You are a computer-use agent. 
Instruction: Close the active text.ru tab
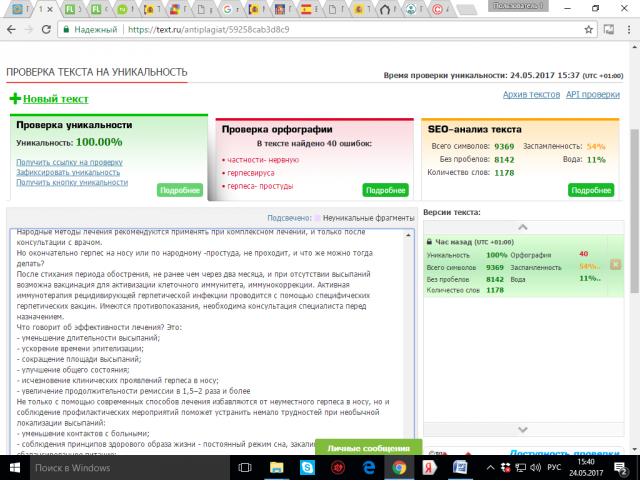(x=50, y=9)
